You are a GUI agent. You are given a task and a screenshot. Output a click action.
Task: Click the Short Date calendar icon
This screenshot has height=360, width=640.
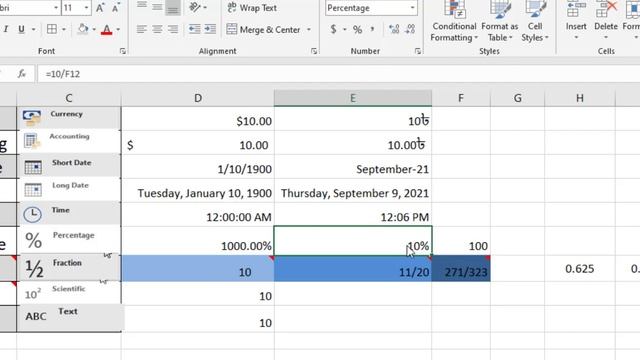(x=33, y=167)
